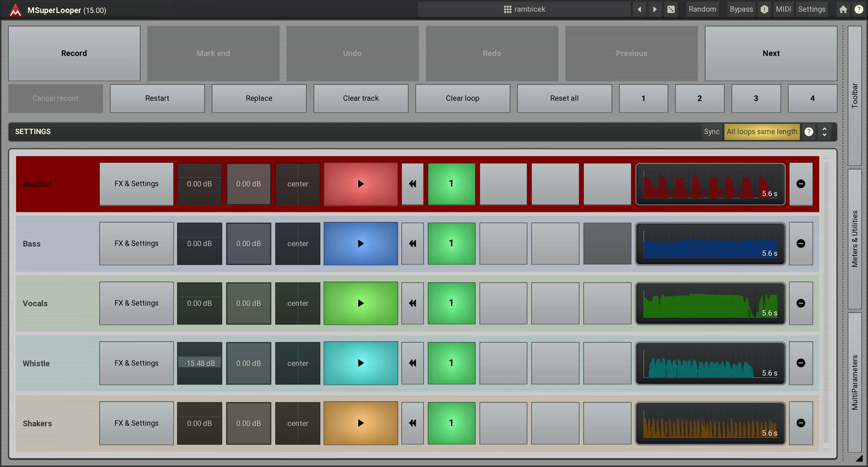The width and height of the screenshot is (868, 467).
Task: Rewind the Beatbox track
Action: pos(412,184)
